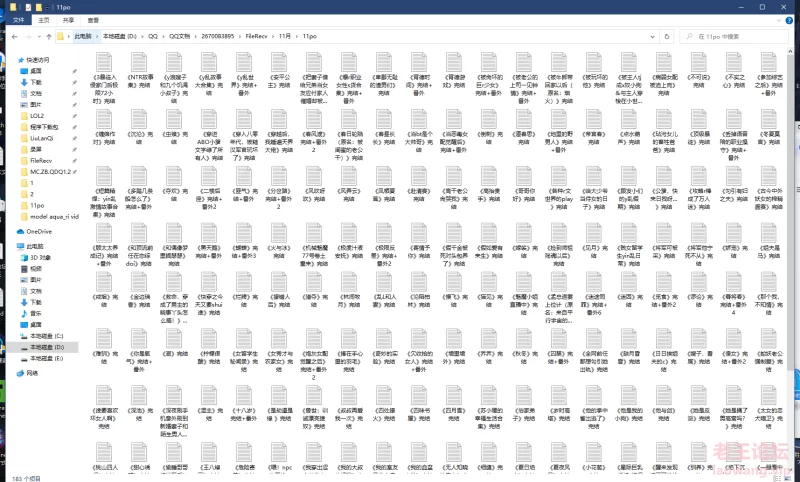Select 本地磁盘 (E:) in the sidebar
This screenshot has height=482, width=800.
tap(46, 359)
